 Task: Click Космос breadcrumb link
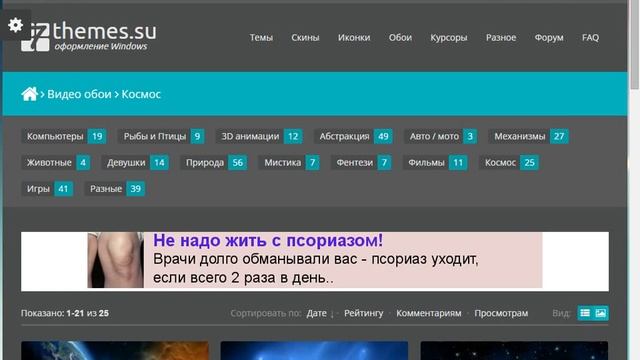pyautogui.click(x=141, y=94)
